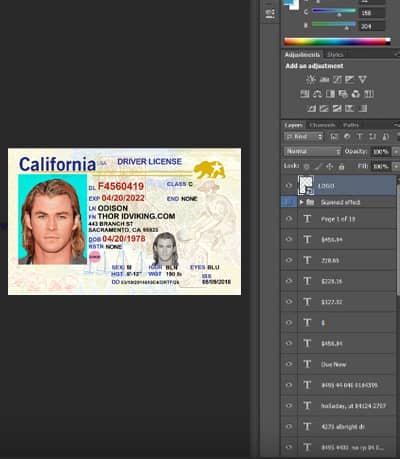The width and height of the screenshot is (400, 459).
Task: Filter layers by type layers
Action: (x=360, y=137)
